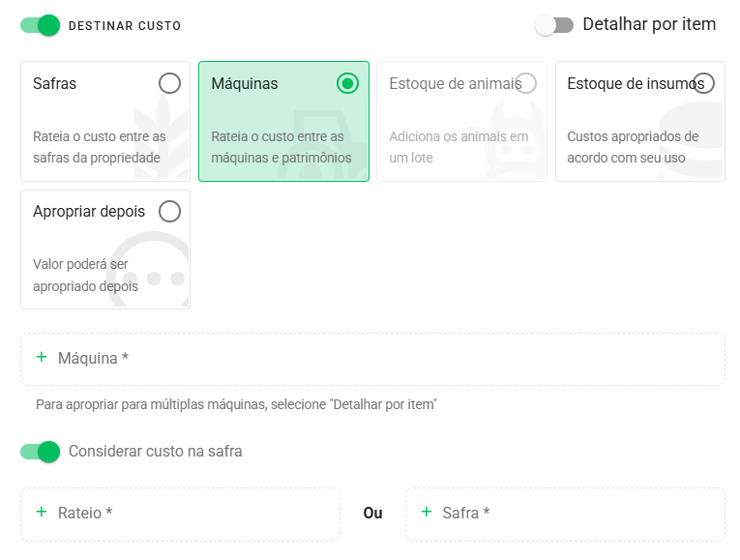Image resolution: width=740 pixels, height=560 pixels.
Task: Select the Estoque de animais radio button
Action: pos(526,83)
